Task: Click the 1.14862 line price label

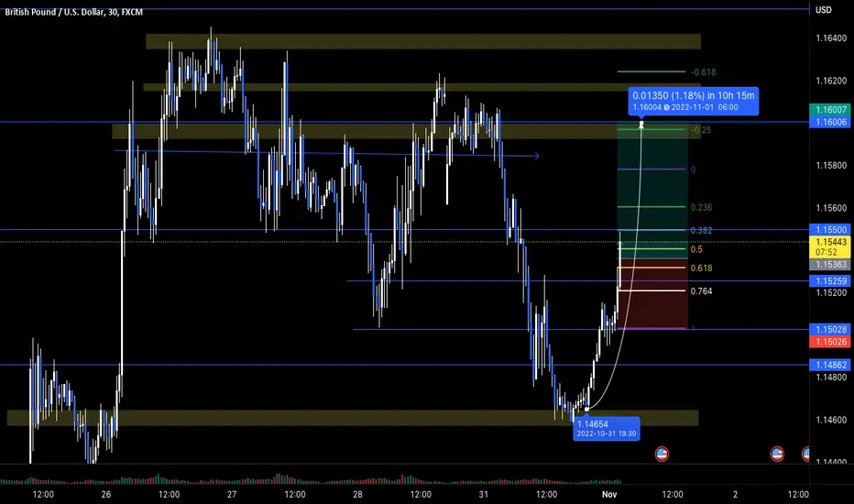Action: click(x=829, y=365)
